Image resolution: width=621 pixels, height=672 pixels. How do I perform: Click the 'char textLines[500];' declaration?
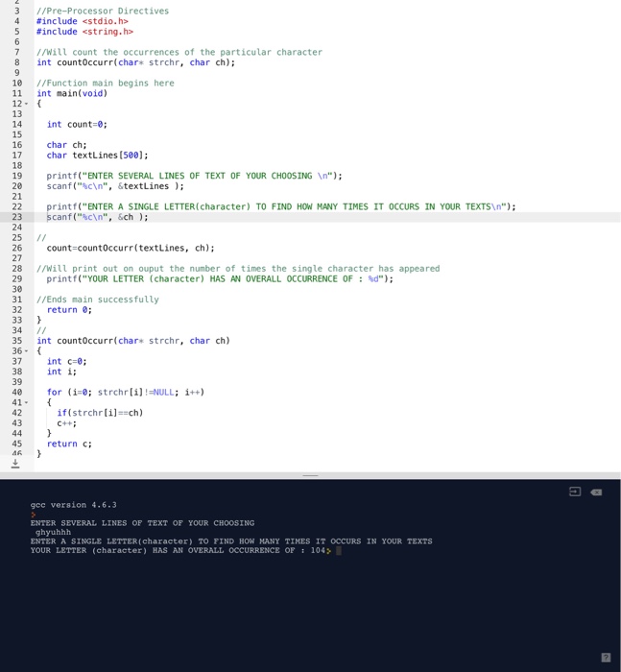[x=97, y=156]
